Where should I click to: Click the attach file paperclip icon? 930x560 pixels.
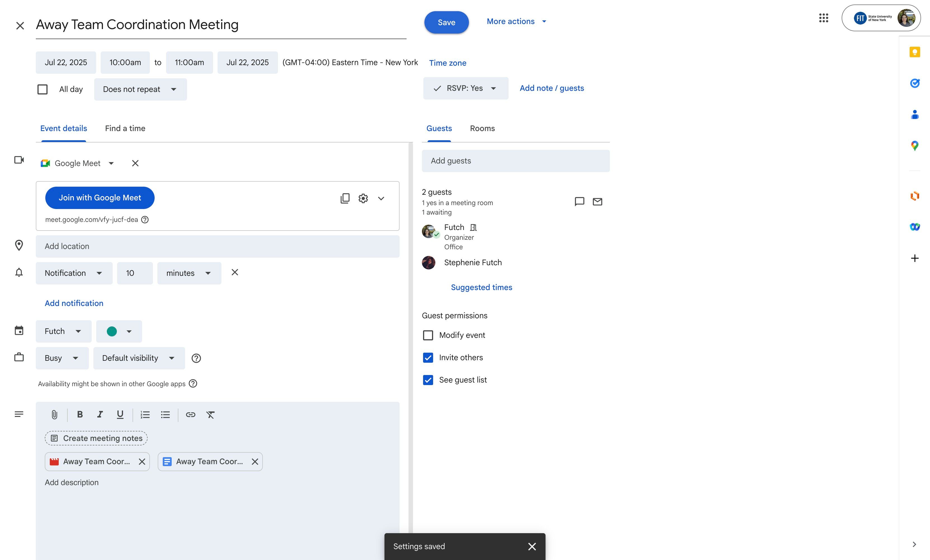[x=54, y=415]
